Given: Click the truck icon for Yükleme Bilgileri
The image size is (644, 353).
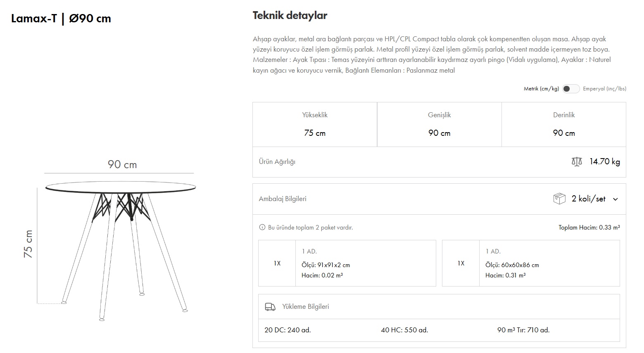Looking at the screenshot, I should click(x=270, y=307).
